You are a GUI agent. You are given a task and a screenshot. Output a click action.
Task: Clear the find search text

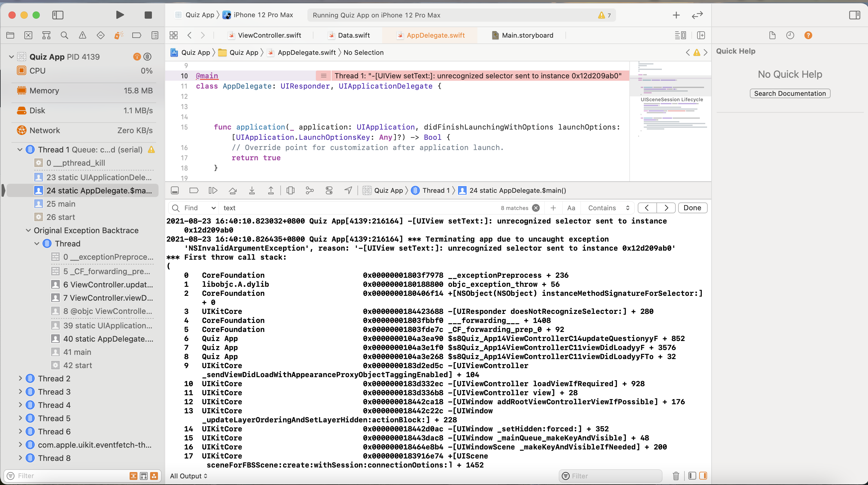click(x=536, y=208)
